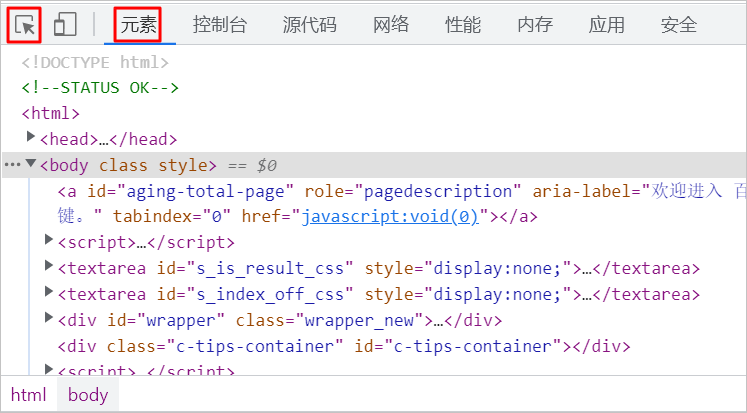Expand the head node arrow
This screenshot has height=413, width=747.
(31, 139)
